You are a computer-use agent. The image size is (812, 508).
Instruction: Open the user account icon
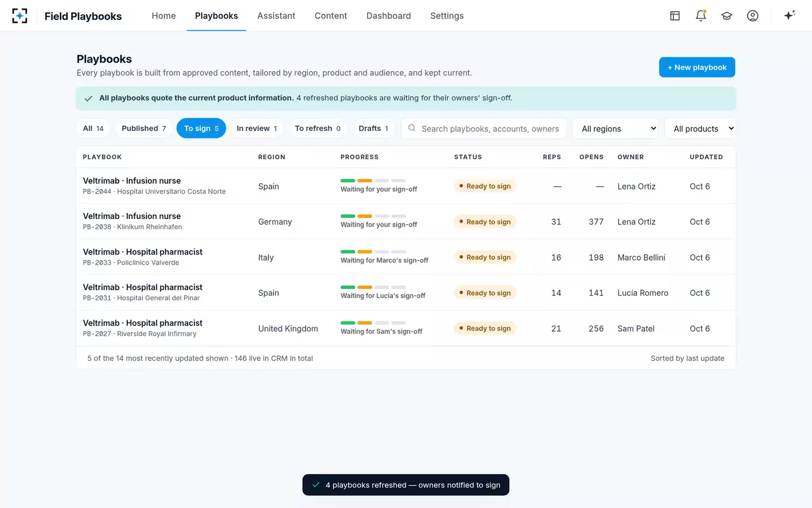point(753,16)
